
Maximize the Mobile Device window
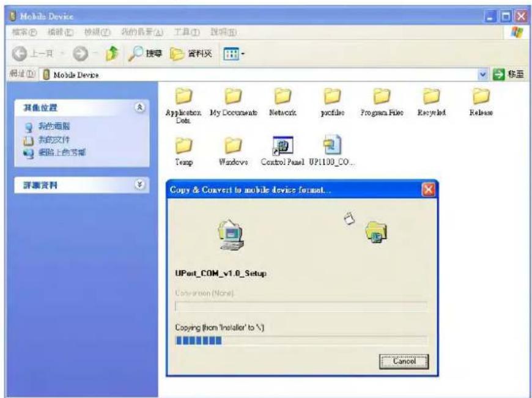coord(506,17)
